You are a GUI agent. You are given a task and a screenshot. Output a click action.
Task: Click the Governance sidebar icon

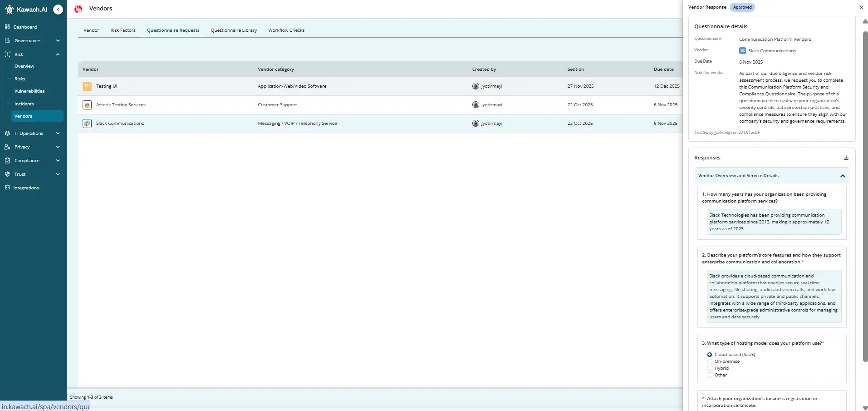point(7,40)
